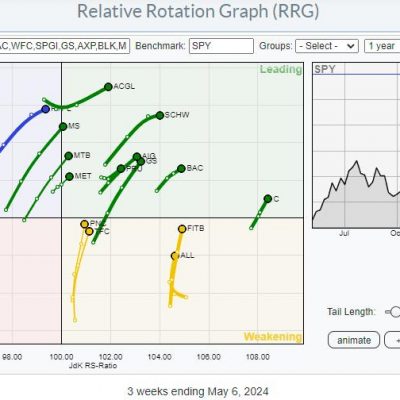The height and width of the screenshot is (400, 400).
Task: Click the blue marker in the Improving quadrant
Action: (45, 109)
